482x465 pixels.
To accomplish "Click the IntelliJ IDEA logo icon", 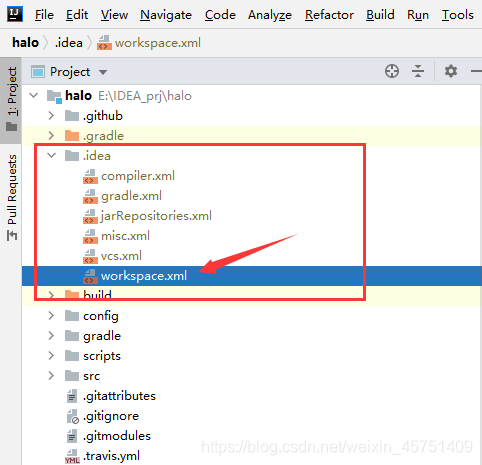I will pos(15,14).
